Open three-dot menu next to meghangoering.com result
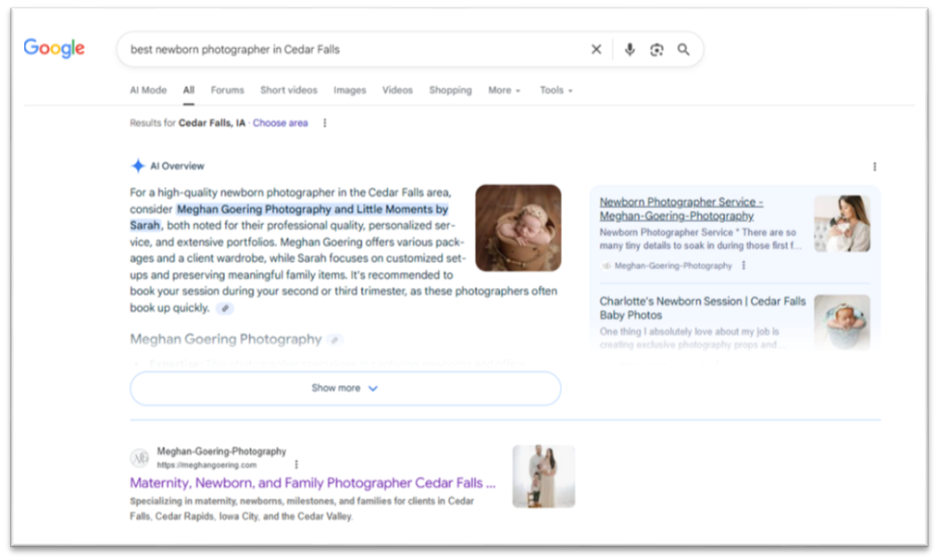The image size is (938, 560). coord(296,465)
